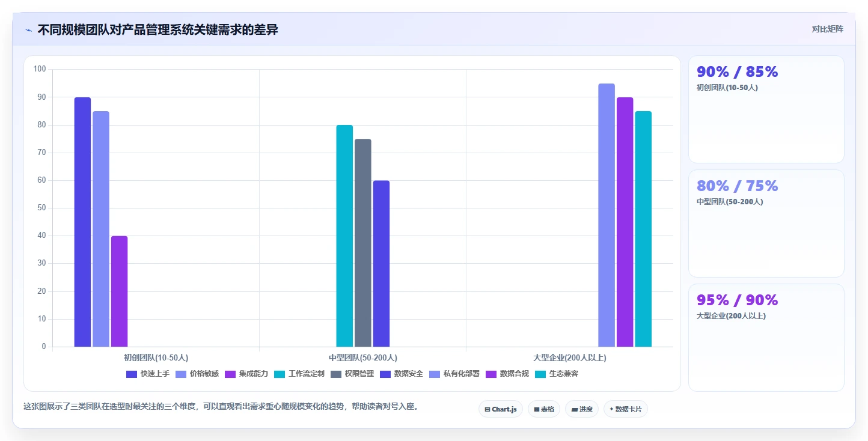Click the indigo 60-value bar in 中型团队 group
The image size is (868, 441).
click(x=381, y=264)
